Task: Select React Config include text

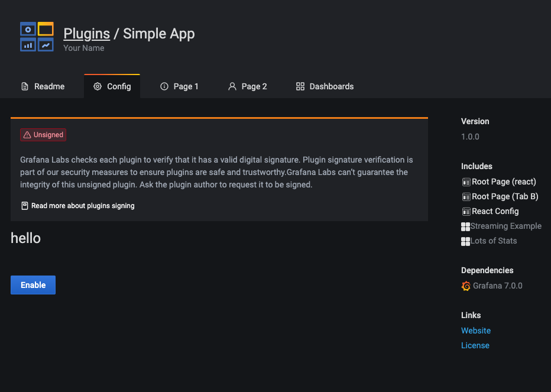Action: coord(495,211)
